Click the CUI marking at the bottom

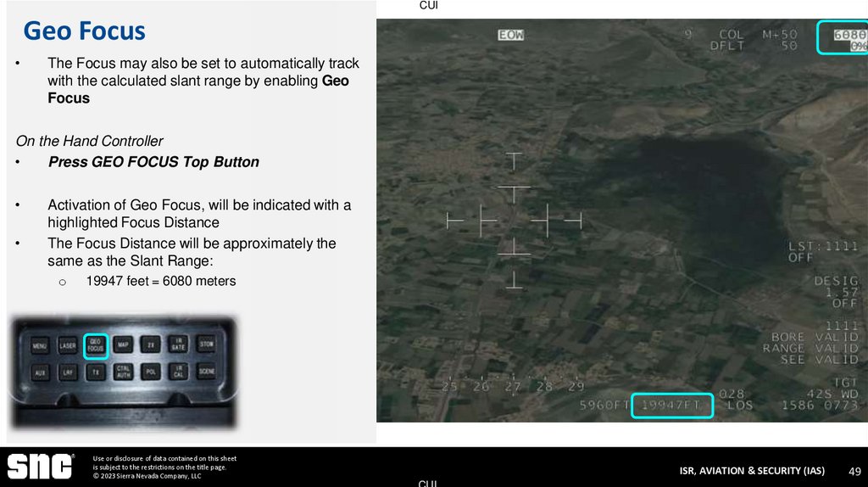click(427, 483)
